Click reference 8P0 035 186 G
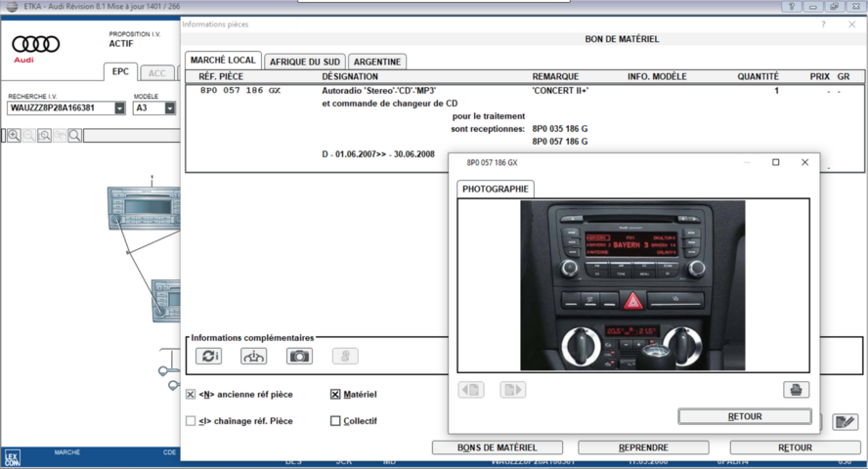868x469 pixels. click(x=560, y=128)
